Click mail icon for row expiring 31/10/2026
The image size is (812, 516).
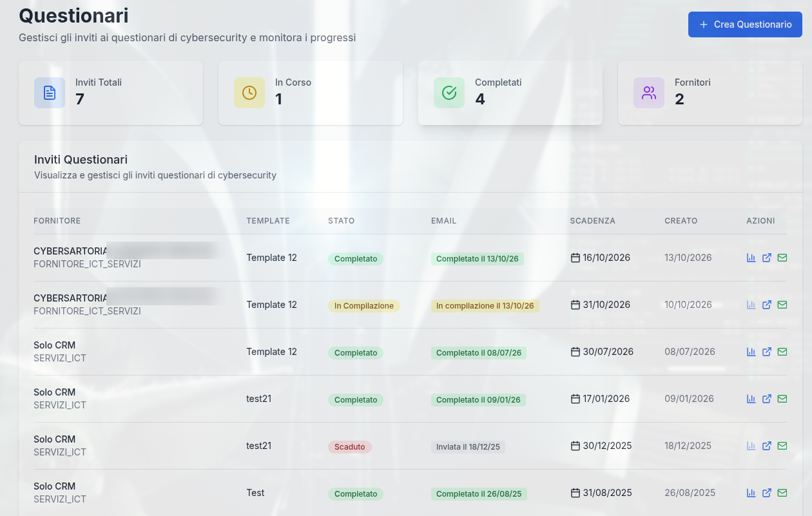pyautogui.click(x=782, y=305)
